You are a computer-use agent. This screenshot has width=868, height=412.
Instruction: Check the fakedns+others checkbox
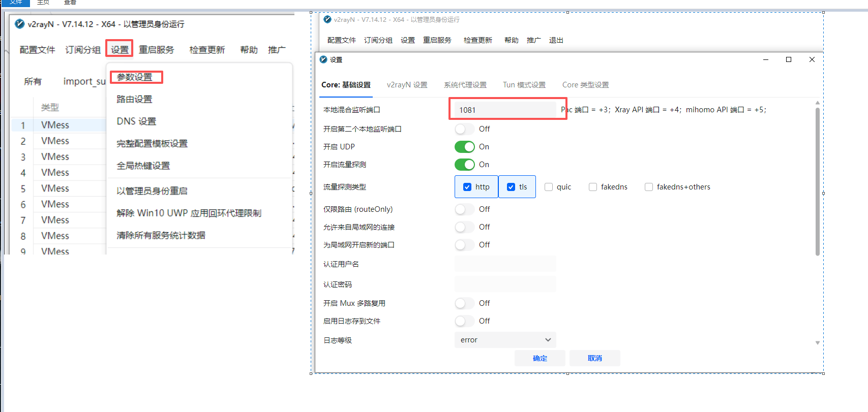649,187
